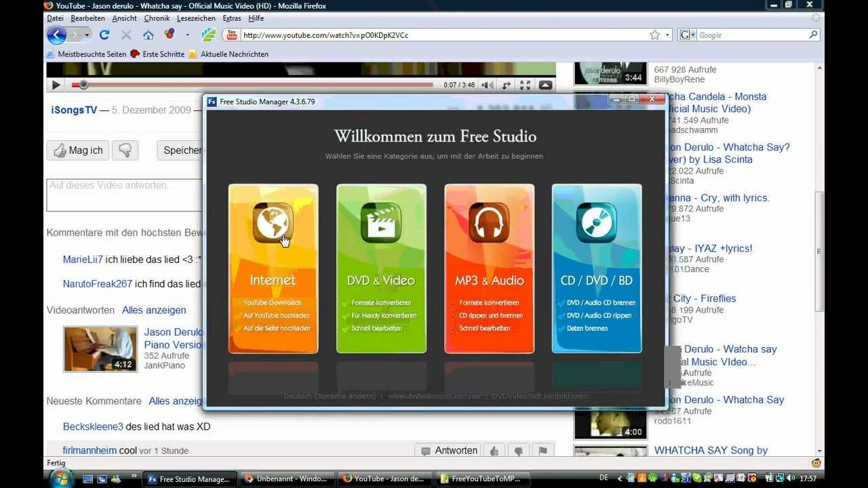
Task: Open the Chronik menu
Action: click(x=157, y=18)
